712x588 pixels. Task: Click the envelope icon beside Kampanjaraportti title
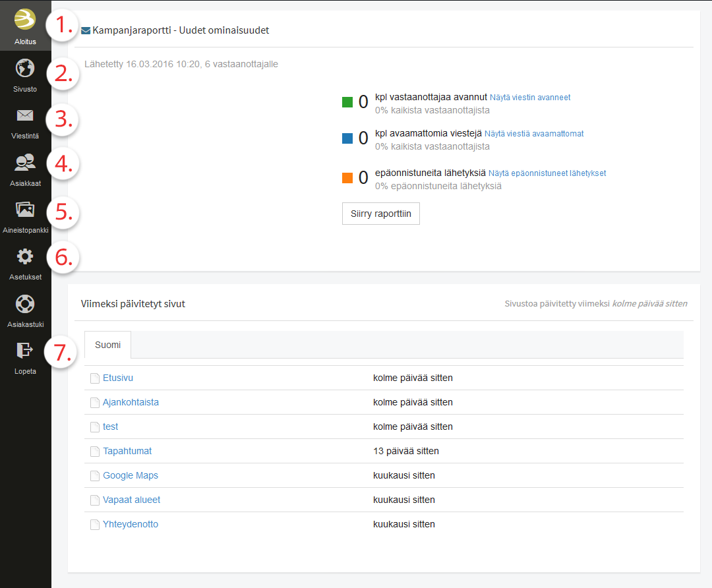pos(86,30)
